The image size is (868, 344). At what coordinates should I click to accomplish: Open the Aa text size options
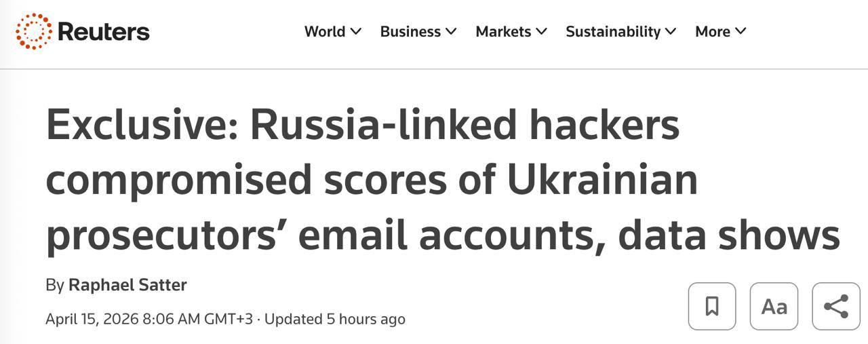tap(774, 306)
